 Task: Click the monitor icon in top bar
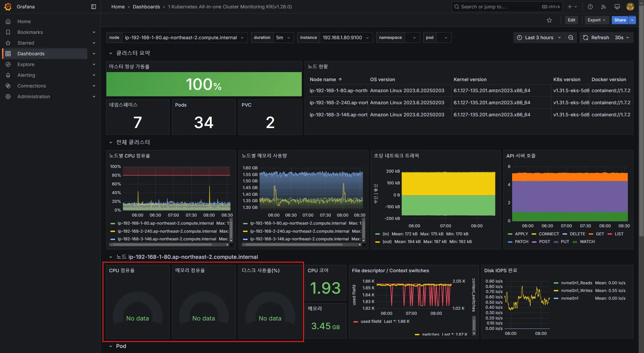617,7
